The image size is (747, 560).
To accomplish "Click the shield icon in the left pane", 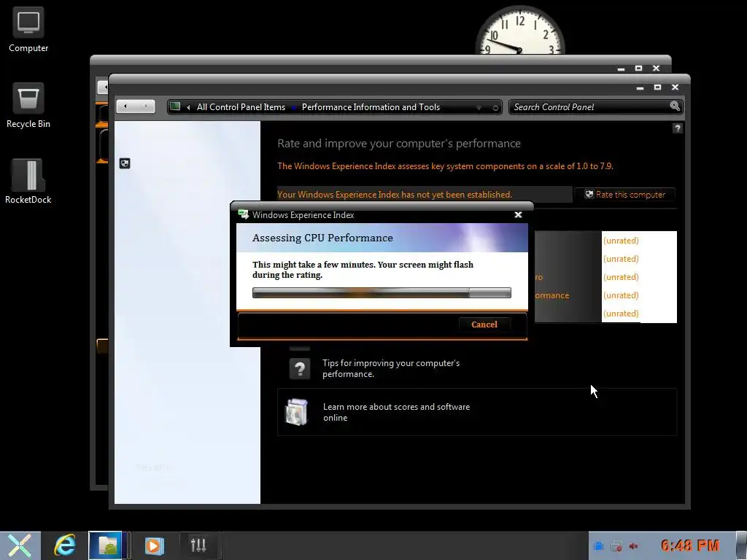I will [125, 163].
